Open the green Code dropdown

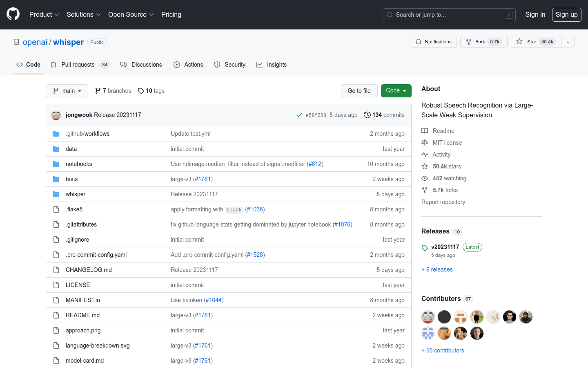pos(396,91)
